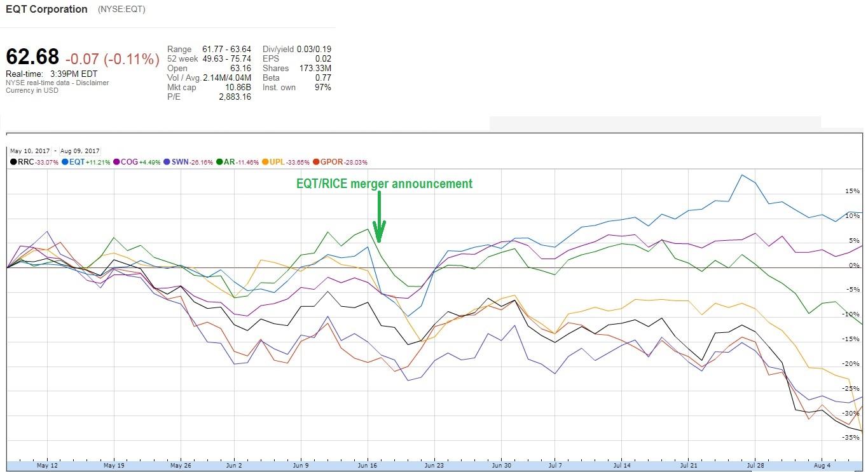Click the Inst. own value 97%
The image size is (868, 472).
322,87
